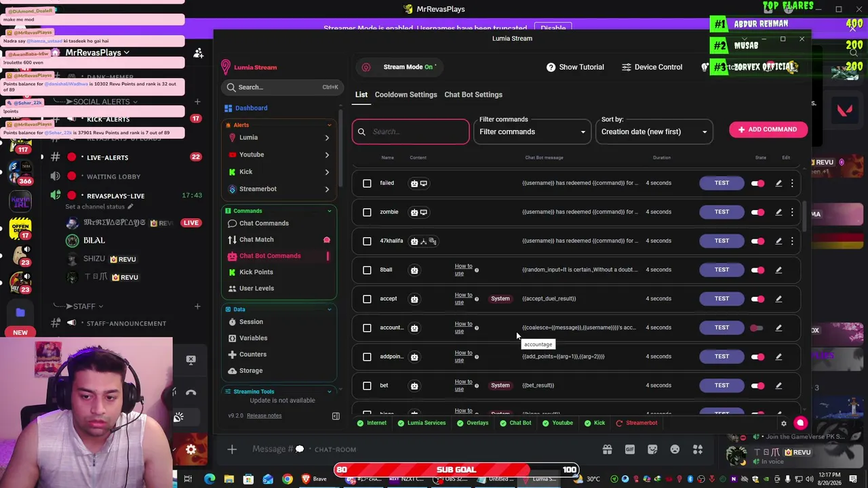Open File Explorer from the taskbar
Screen dimensions: 868x488
[229, 479]
